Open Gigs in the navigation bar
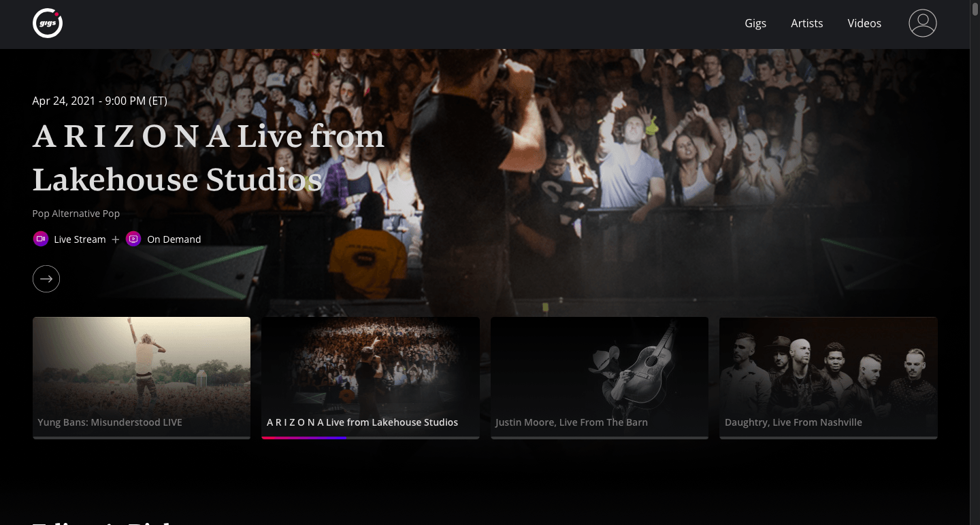The height and width of the screenshot is (525, 980). pos(755,23)
